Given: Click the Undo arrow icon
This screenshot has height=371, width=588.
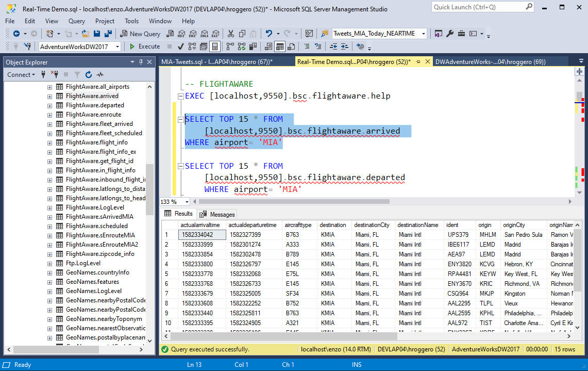Looking at the screenshot, I should pyautogui.click(x=269, y=34).
